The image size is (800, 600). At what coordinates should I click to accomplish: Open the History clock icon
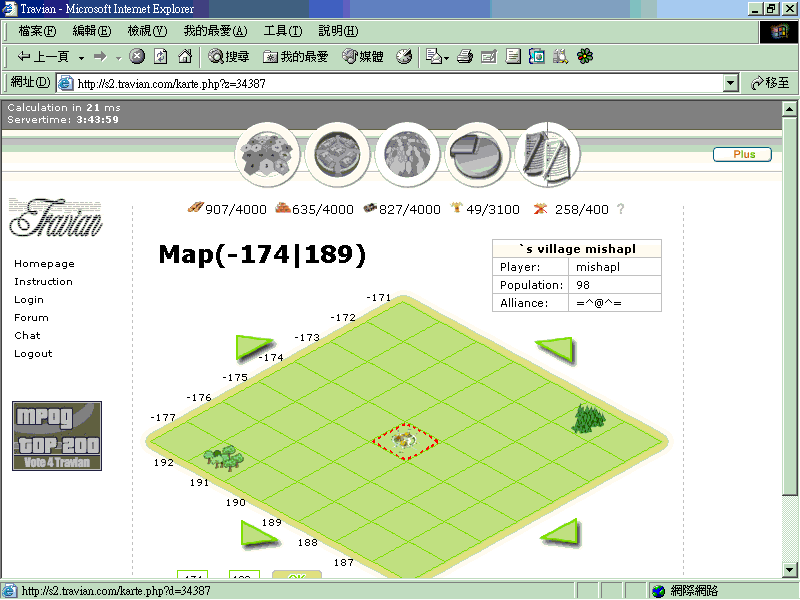pos(404,56)
